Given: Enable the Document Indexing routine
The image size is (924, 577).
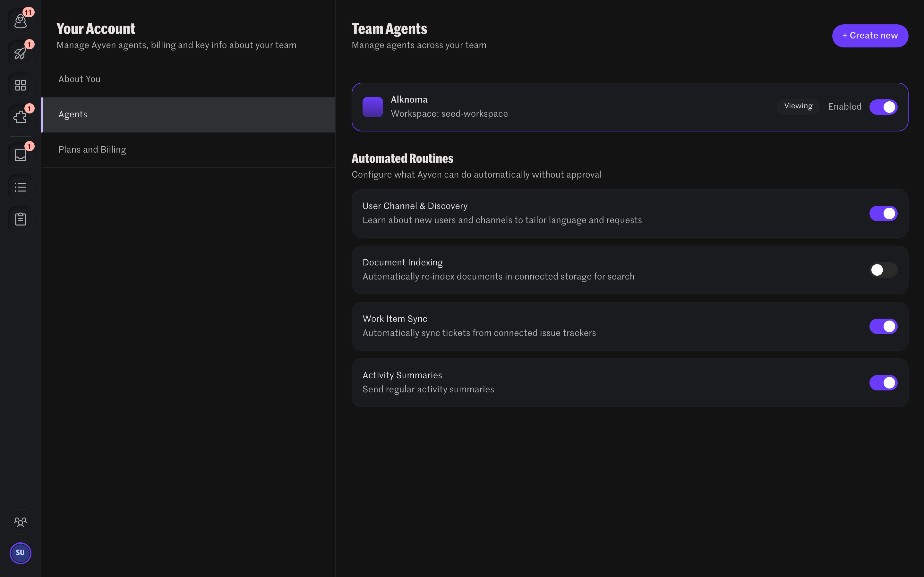Looking at the screenshot, I should click(883, 270).
